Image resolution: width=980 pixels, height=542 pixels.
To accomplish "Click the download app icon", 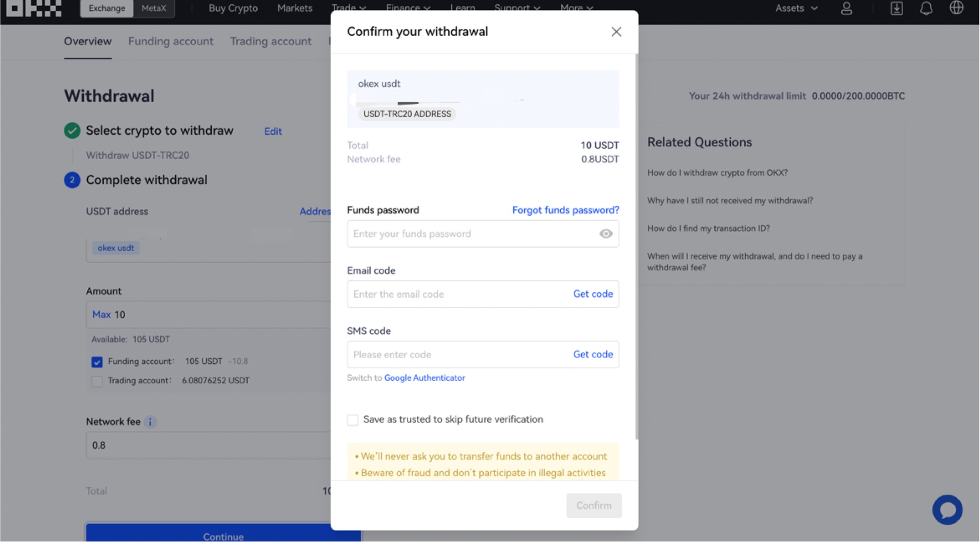I will pos(897,8).
